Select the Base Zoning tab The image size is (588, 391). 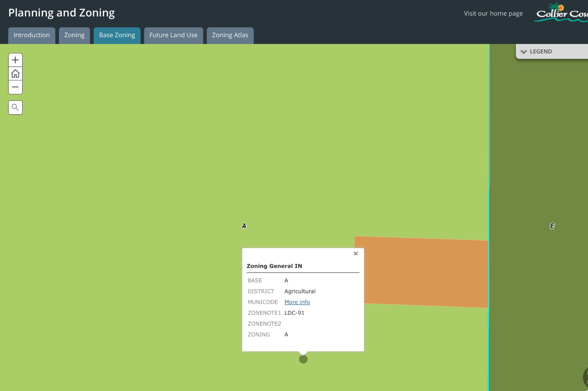pyautogui.click(x=117, y=35)
